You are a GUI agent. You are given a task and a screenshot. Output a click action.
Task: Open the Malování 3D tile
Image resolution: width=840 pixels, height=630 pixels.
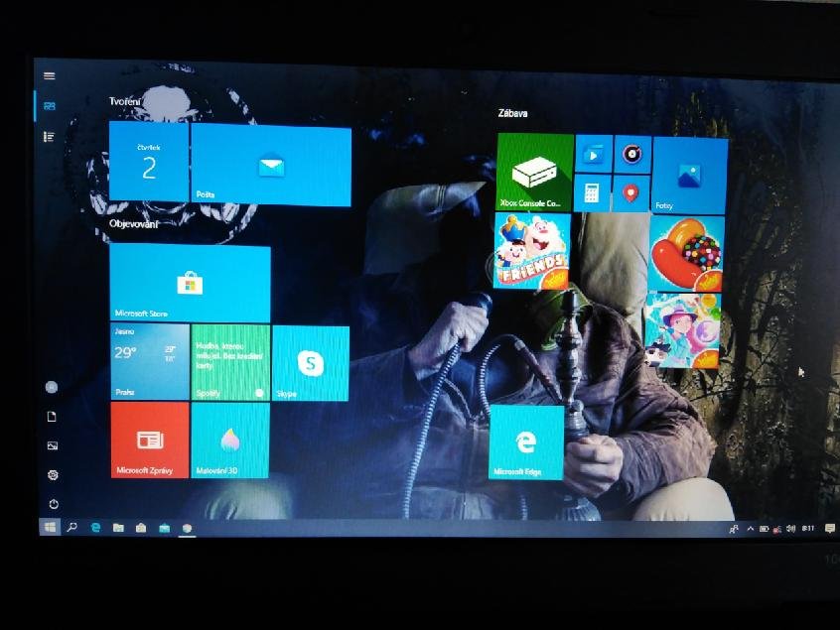pos(229,440)
